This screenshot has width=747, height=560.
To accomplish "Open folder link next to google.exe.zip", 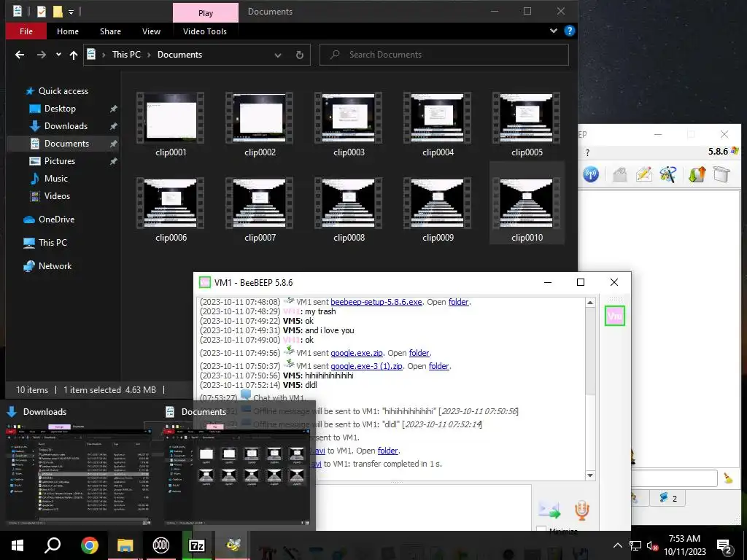I will click(x=419, y=353).
